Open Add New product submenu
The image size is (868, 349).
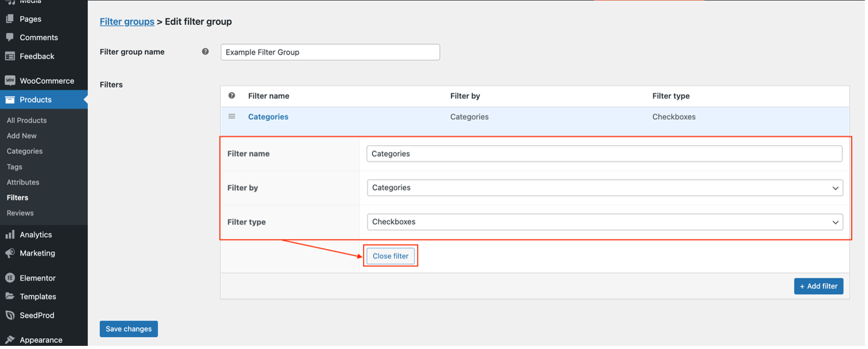[x=22, y=136]
